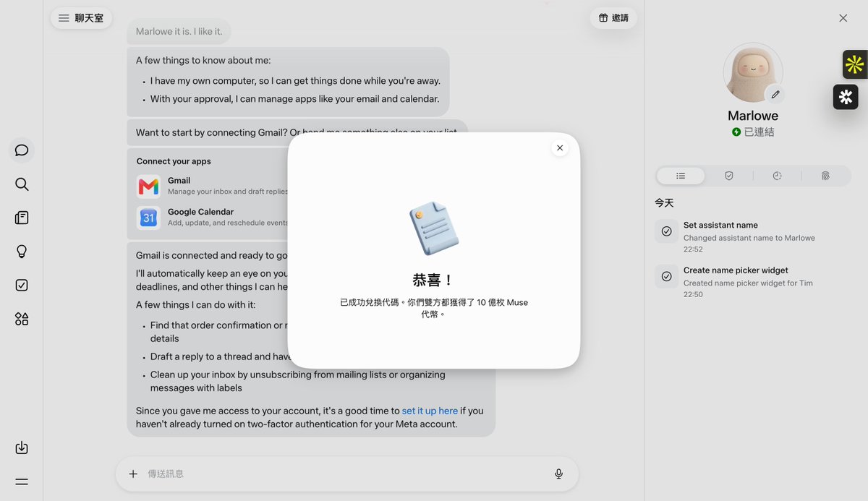Follow the "set it up here" link

(x=430, y=411)
